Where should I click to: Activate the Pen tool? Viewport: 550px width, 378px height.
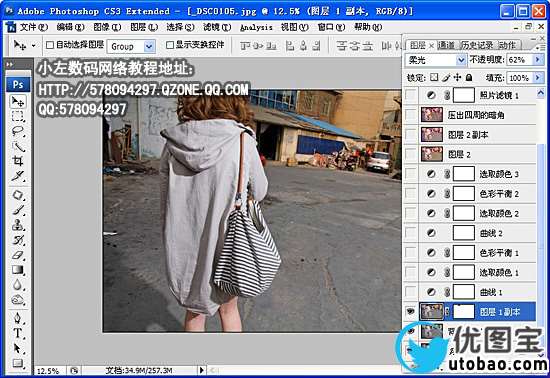[18, 318]
